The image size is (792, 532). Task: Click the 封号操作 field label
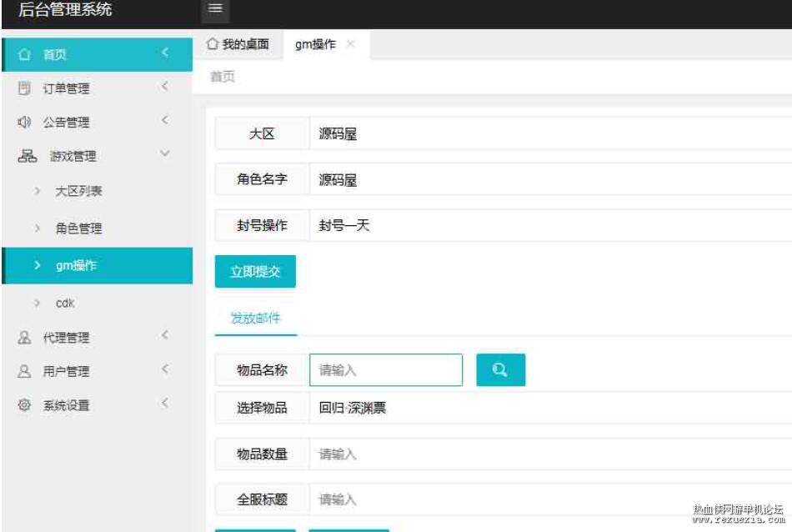[x=262, y=225]
